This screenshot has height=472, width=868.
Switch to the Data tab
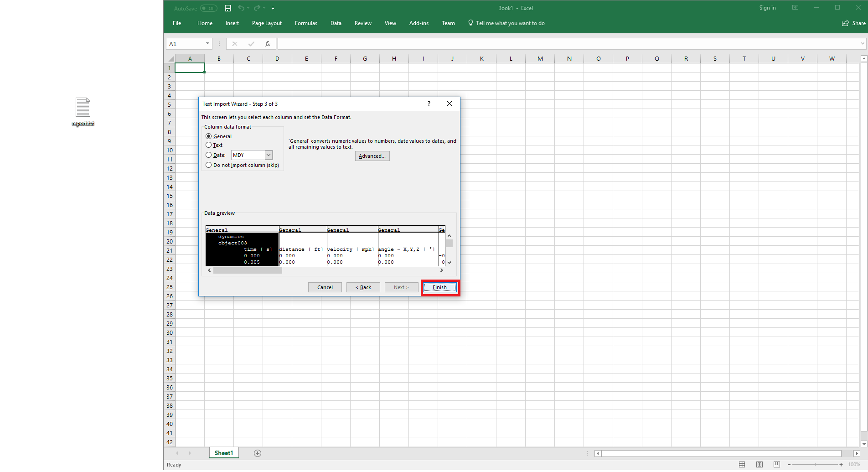click(x=336, y=23)
